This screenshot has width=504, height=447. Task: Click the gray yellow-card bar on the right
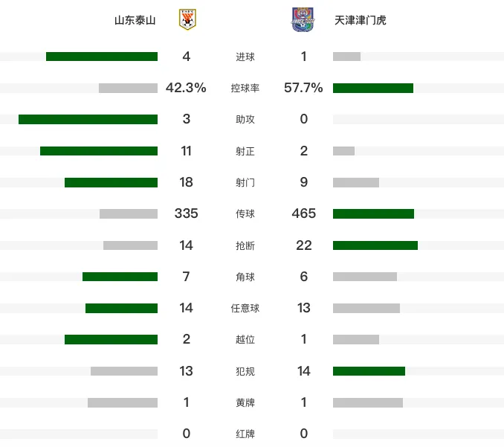click(368, 402)
